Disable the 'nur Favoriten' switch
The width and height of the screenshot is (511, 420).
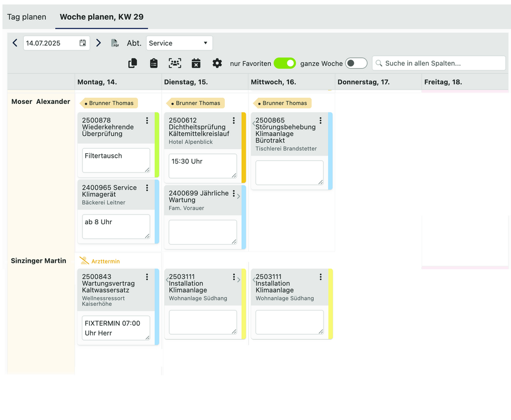(284, 64)
